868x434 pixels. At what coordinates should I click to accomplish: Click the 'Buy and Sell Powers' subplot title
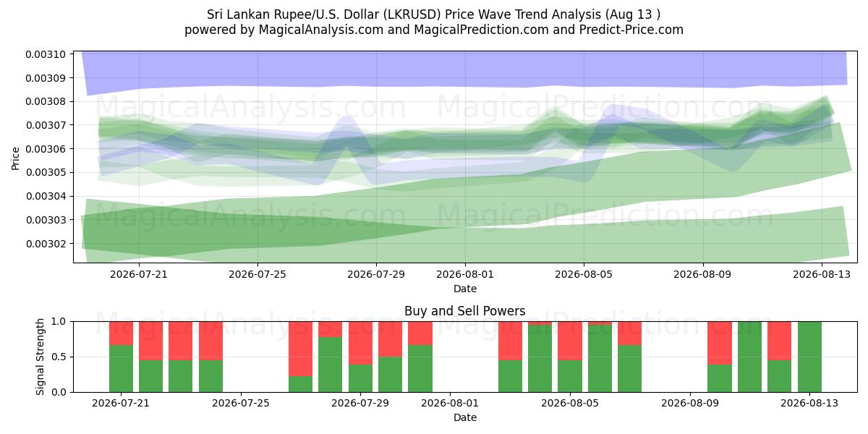click(465, 312)
